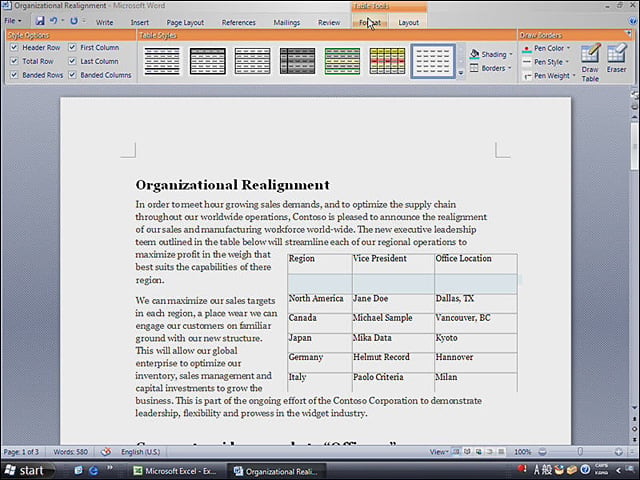Open the References tab
Screen dimensions: 640x480
(x=239, y=23)
